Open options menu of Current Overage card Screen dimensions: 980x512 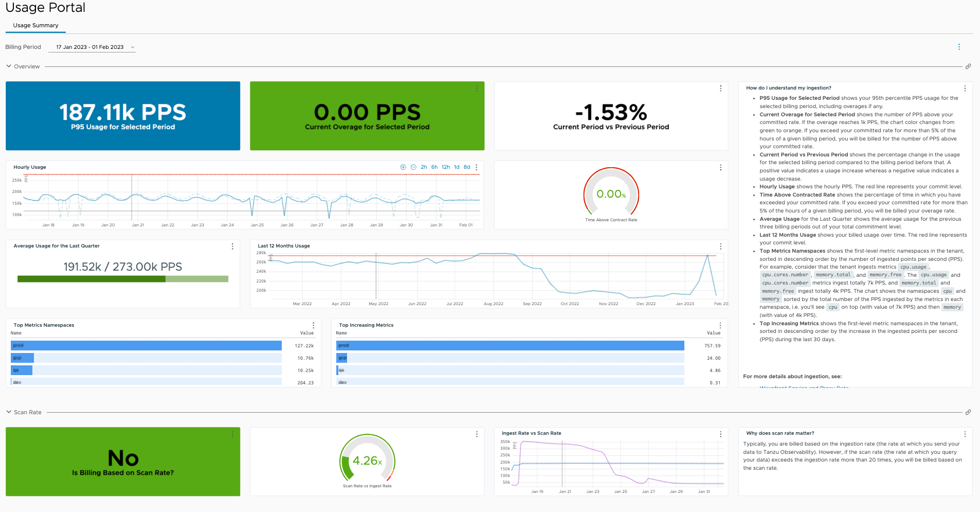[477, 89]
